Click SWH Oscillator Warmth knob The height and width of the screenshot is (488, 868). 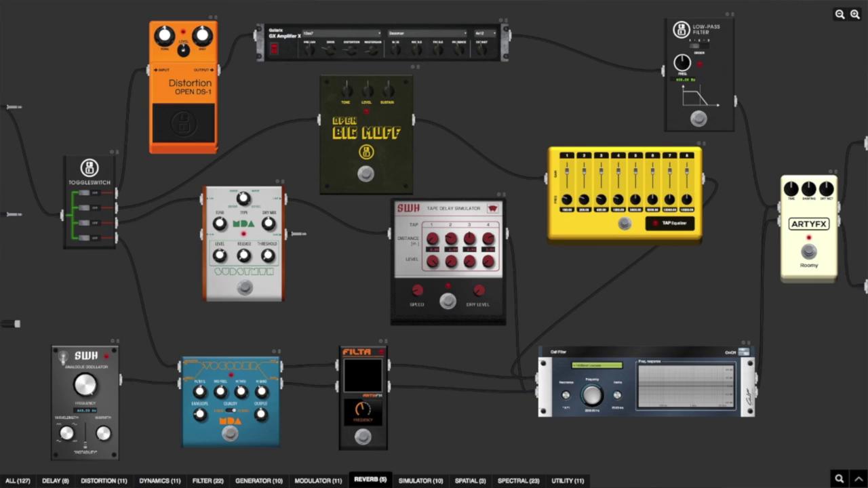[x=103, y=433]
